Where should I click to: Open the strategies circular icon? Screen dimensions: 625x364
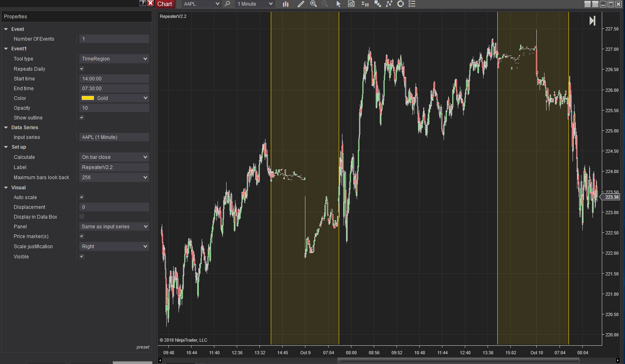(401, 4)
